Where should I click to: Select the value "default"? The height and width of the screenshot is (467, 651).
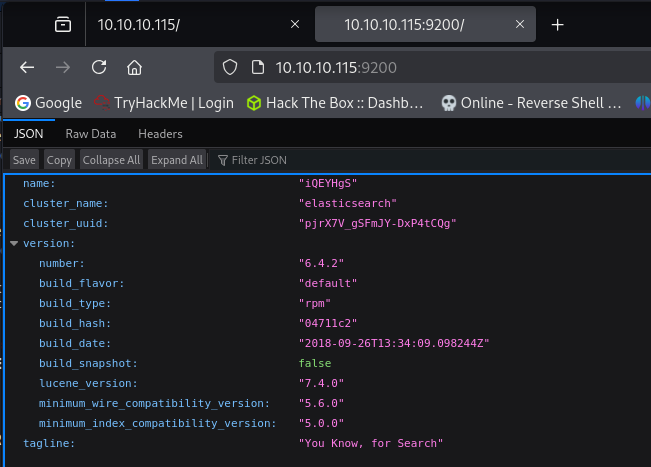pos(328,283)
